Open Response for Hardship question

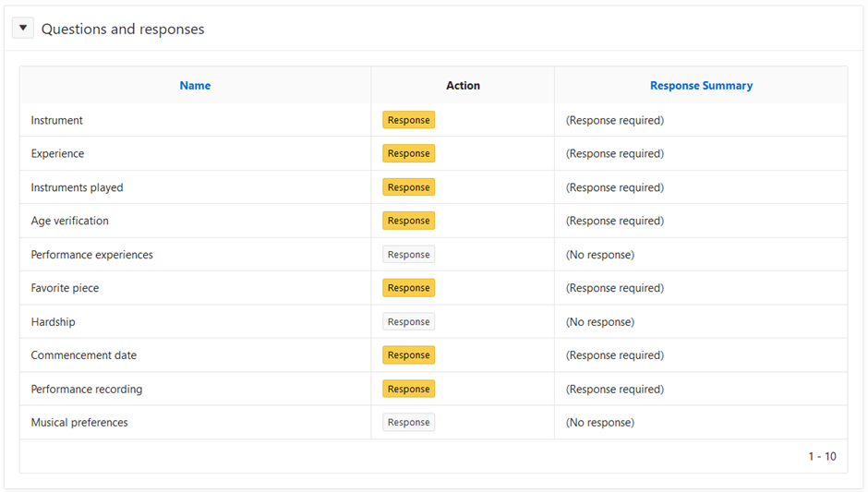coord(408,322)
